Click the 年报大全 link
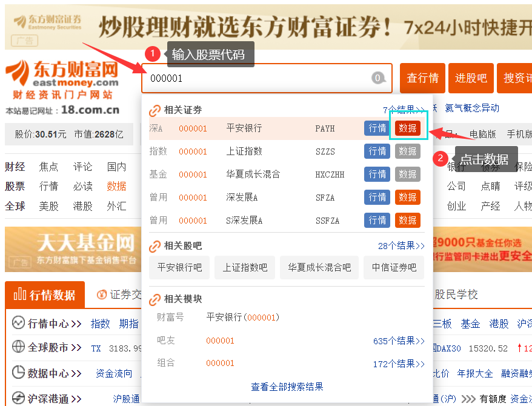 (474, 373)
